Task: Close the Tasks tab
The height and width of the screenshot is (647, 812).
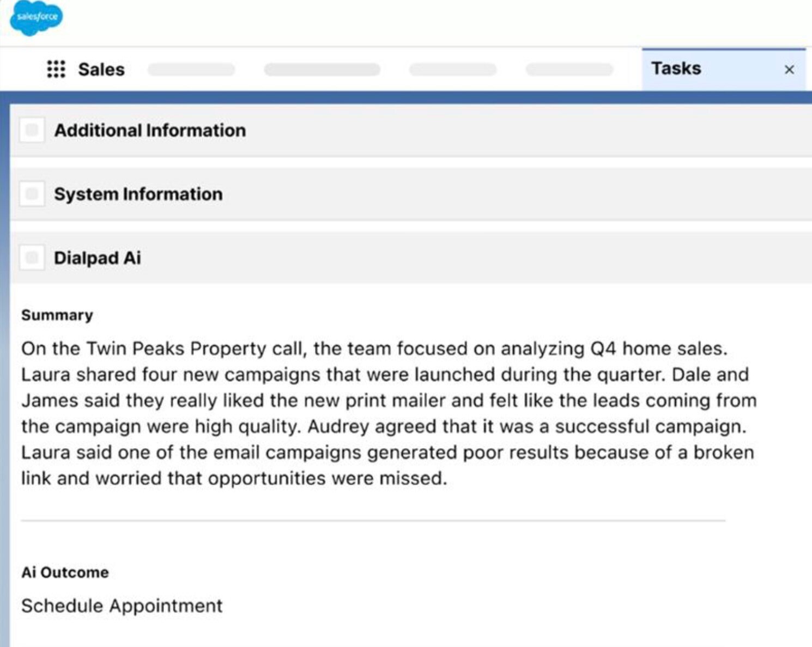Action: [789, 70]
